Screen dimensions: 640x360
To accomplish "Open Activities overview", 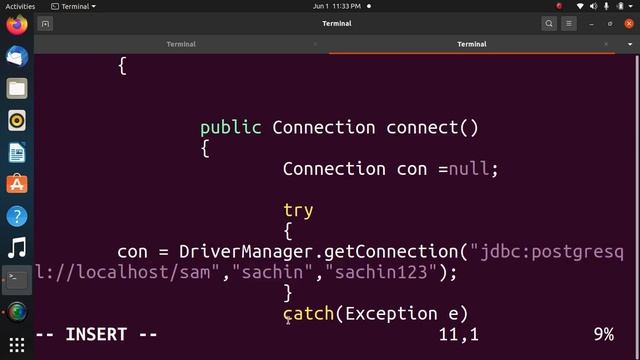I will click(x=20, y=6).
